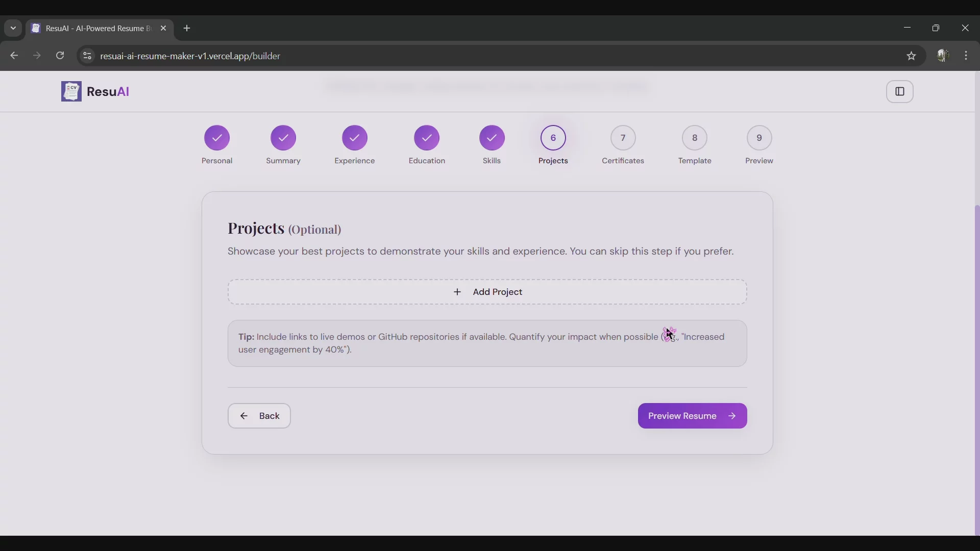Open the Summary step
Screen dimensions: 980x551
tap(283, 138)
